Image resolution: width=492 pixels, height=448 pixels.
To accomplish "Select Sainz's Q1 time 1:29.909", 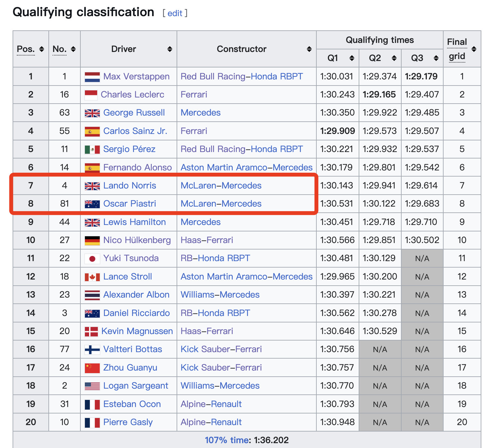I will [x=337, y=131].
